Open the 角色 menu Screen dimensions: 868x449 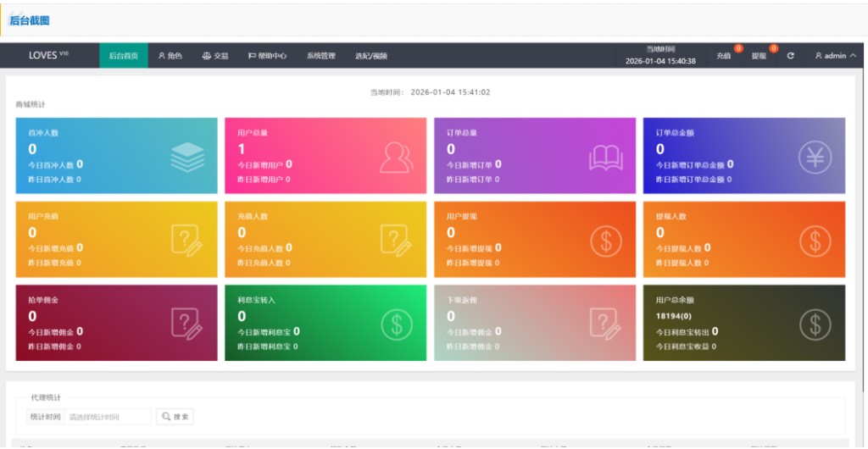(170, 55)
